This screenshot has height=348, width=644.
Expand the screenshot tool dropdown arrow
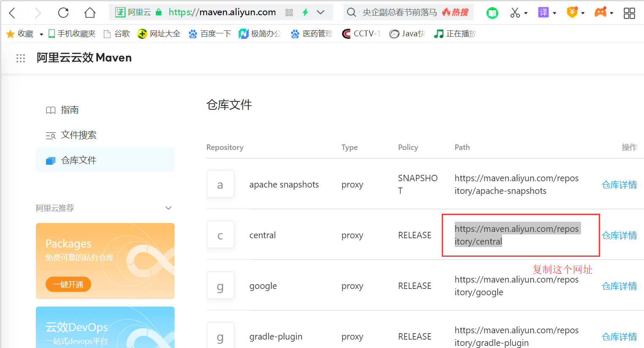click(526, 13)
